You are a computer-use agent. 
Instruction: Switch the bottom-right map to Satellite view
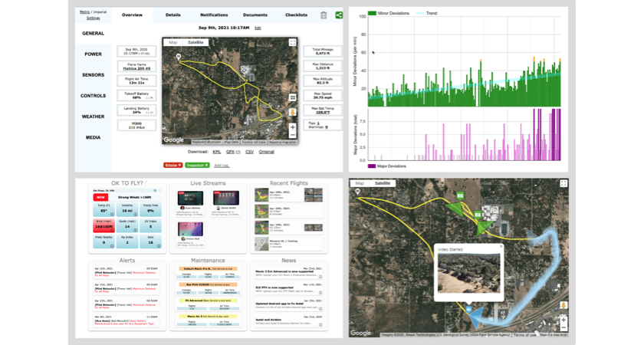(x=383, y=183)
